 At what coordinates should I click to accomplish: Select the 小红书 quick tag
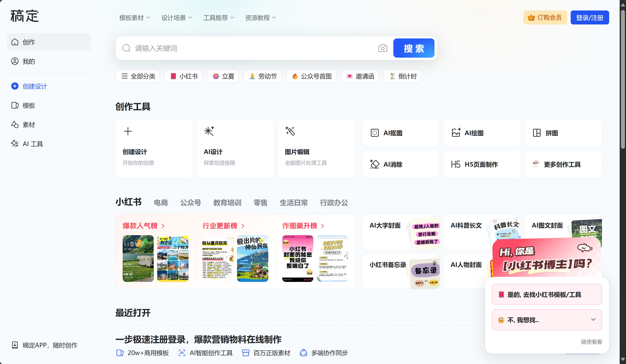point(184,76)
